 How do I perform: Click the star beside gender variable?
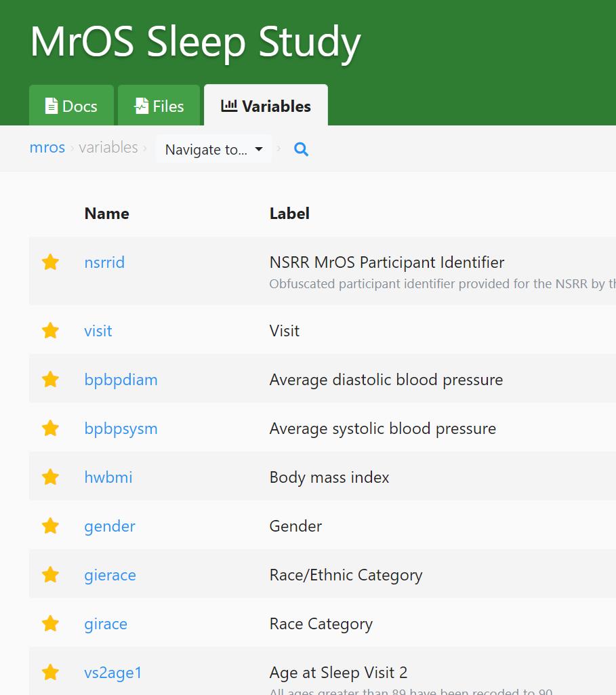tap(51, 526)
